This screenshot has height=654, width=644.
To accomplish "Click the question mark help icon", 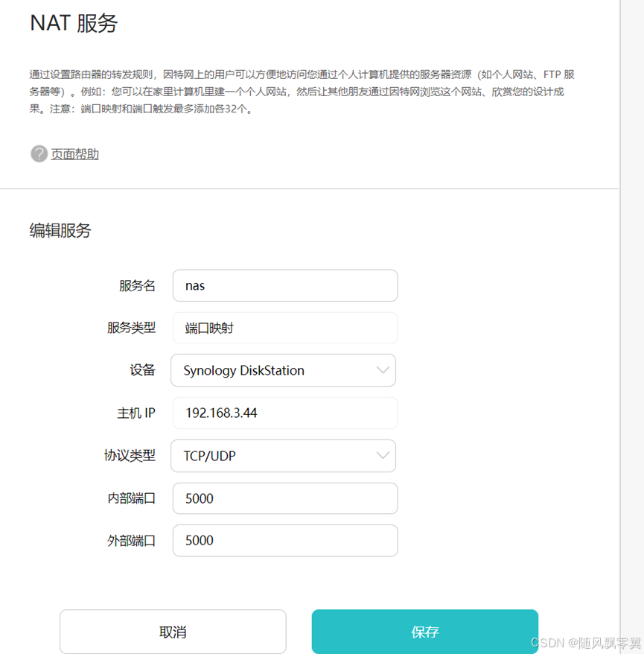I will point(39,154).
